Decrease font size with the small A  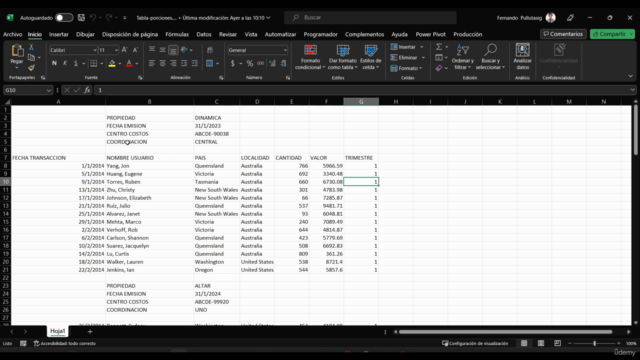pyautogui.click(x=135, y=50)
